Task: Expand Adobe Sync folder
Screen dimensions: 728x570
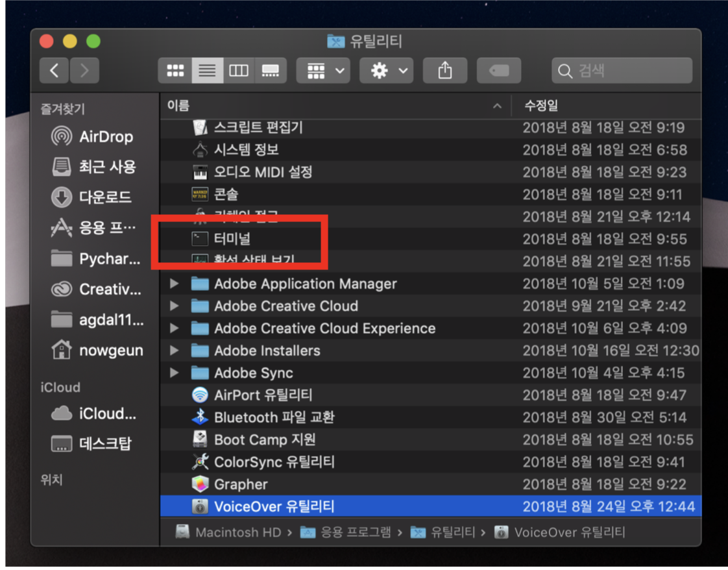Action: (x=174, y=373)
